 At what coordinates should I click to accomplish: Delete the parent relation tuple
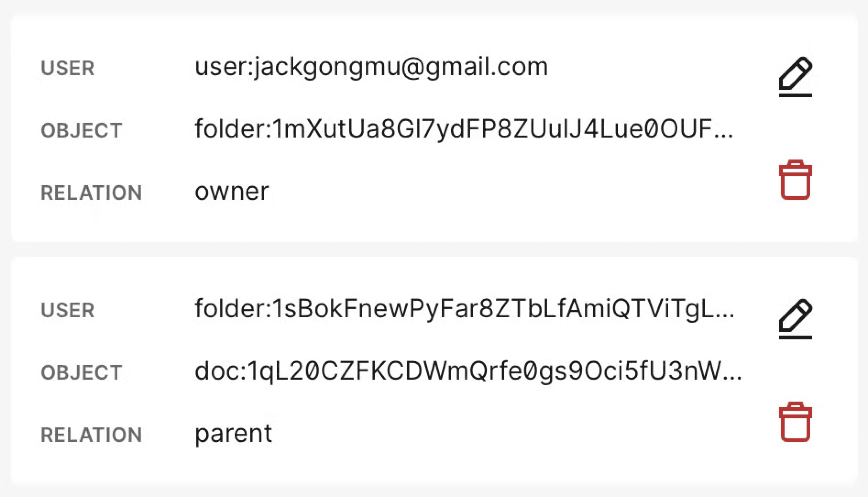(795, 422)
